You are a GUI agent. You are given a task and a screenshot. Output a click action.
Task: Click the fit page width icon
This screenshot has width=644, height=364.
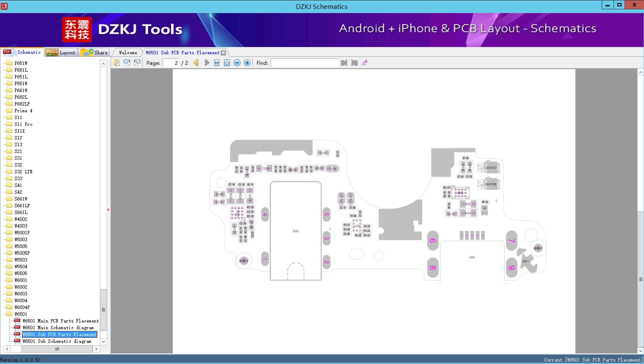(216, 62)
